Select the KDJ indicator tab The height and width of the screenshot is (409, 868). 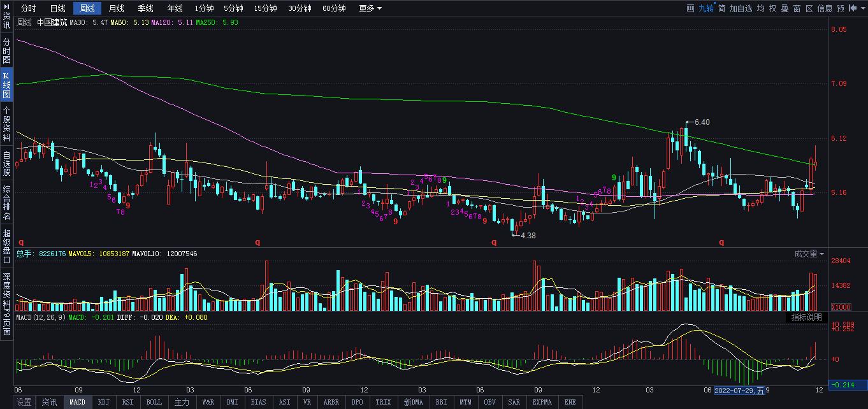point(104,402)
